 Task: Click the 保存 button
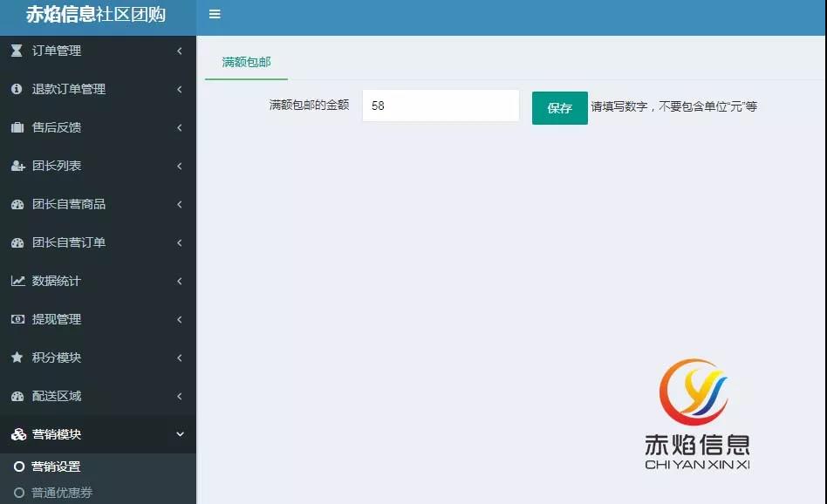point(559,108)
